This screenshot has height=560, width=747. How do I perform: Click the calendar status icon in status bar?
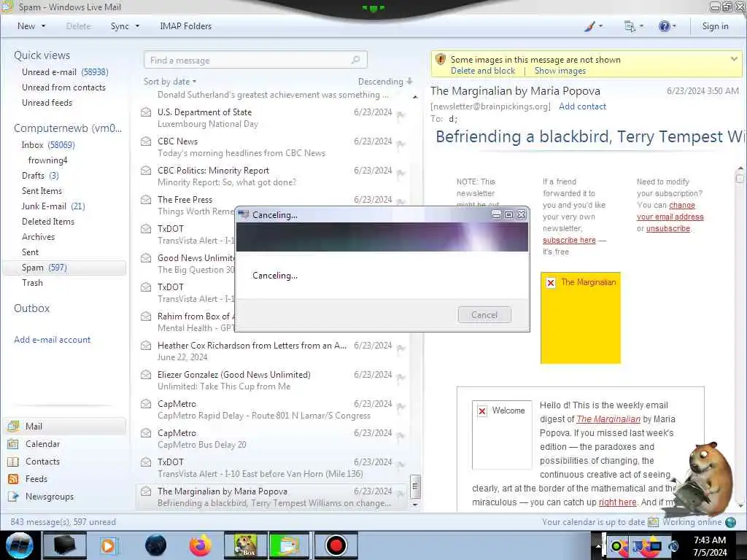pyautogui.click(x=653, y=522)
